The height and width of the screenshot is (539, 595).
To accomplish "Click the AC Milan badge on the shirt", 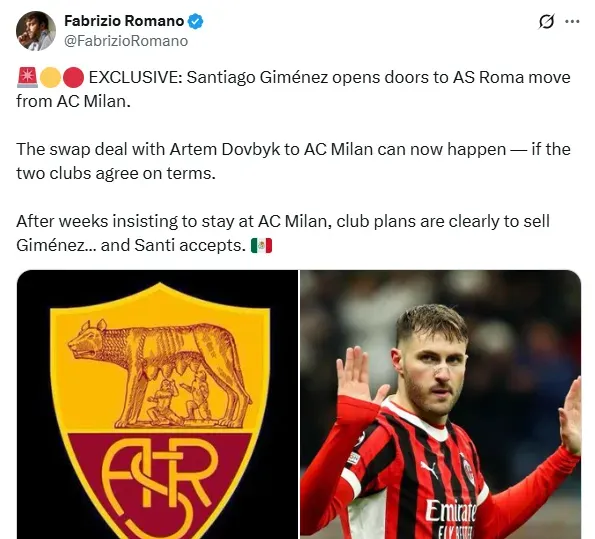I will [468, 470].
